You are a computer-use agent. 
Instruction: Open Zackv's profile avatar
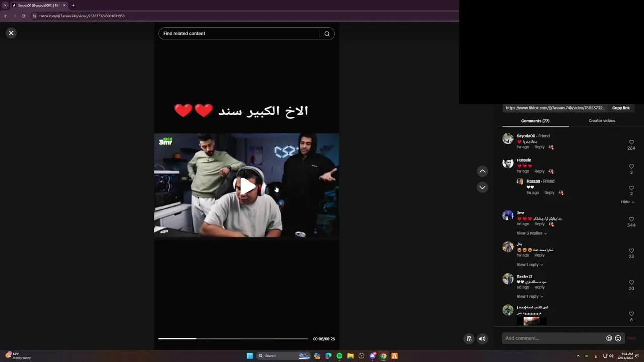click(x=508, y=279)
